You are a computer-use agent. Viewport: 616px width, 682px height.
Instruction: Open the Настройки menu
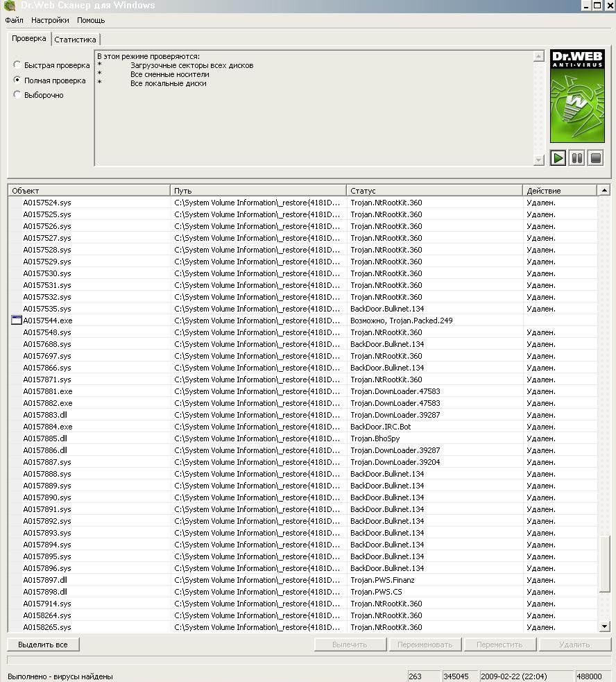point(50,21)
